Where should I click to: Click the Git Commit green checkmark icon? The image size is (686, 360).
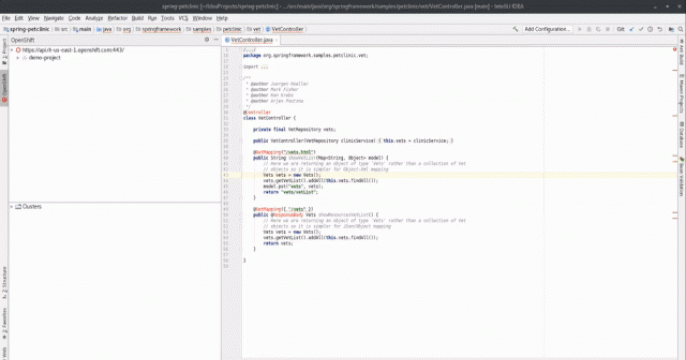click(x=641, y=29)
